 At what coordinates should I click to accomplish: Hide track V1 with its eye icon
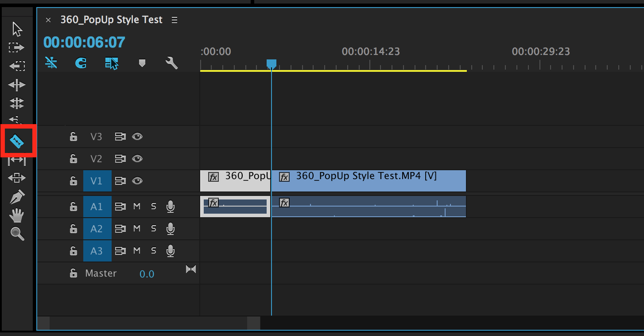[137, 181]
